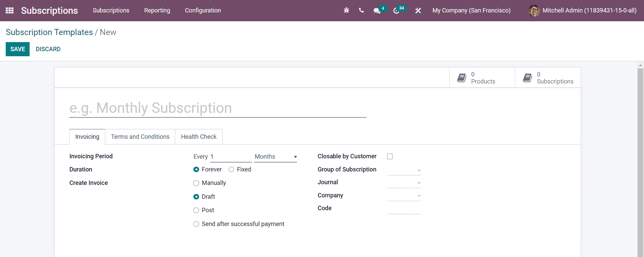Open the conversations chat icon
The height and width of the screenshot is (257, 644).
tap(377, 11)
